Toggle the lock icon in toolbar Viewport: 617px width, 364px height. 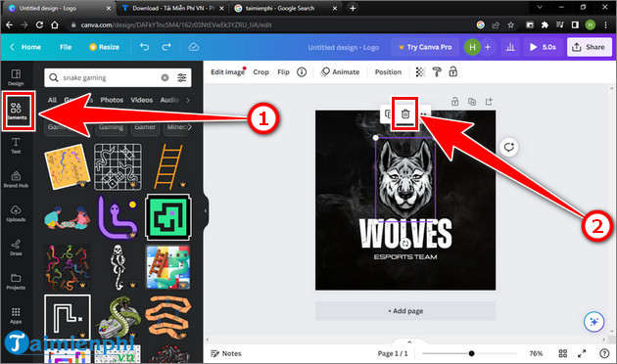click(452, 72)
